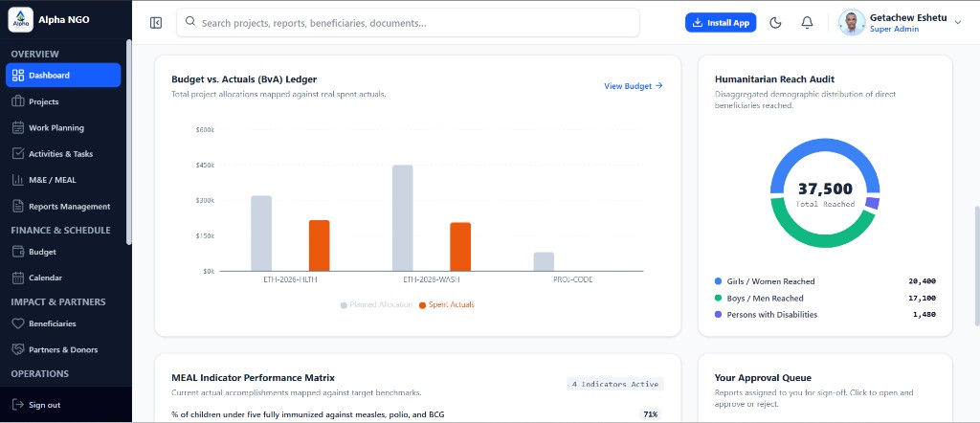This screenshot has height=423, width=980.
Task: Toggle the Planned Allocation legend entry
Action: 376,305
